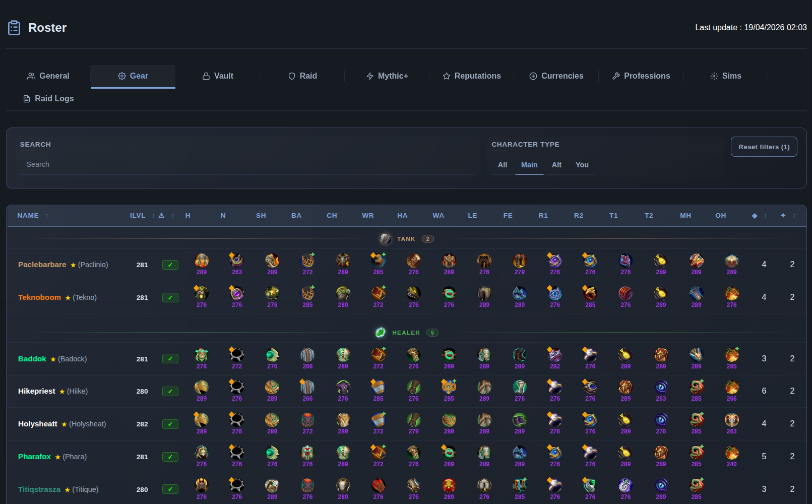The image size is (812, 504).
Task: Click Hikepriest's second trinket 263 icon
Action: point(661,387)
